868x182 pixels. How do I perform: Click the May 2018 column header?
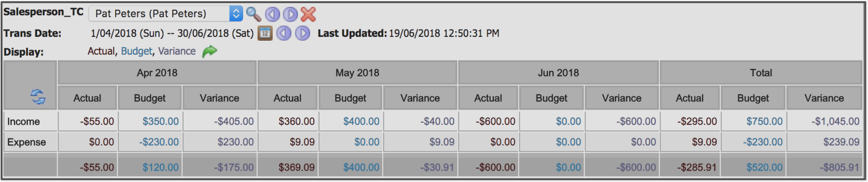point(357,73)
